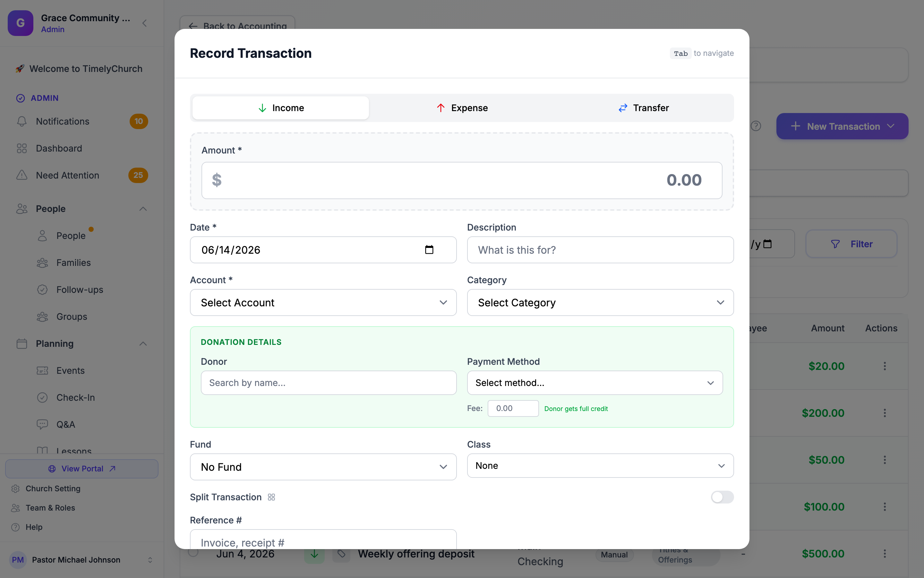Click Back to Accounting button
Screen dimensions: 924x578
[x=237, y=26]
